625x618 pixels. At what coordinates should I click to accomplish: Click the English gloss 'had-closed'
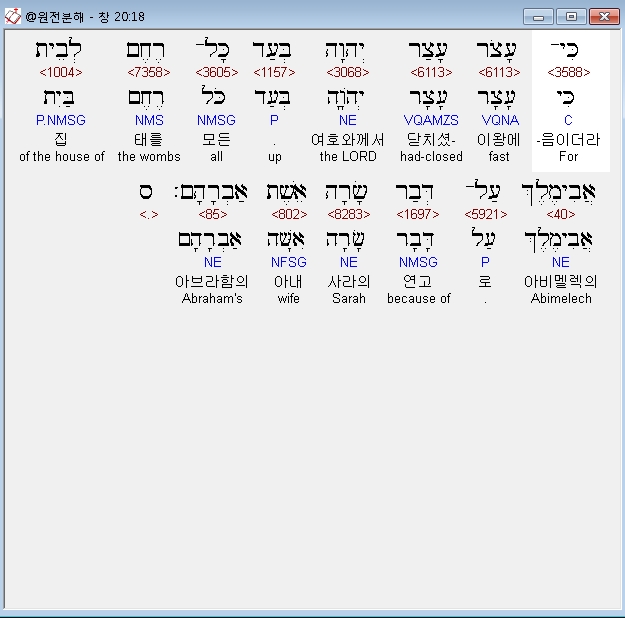pyautogui.click(x=431, y=156)
